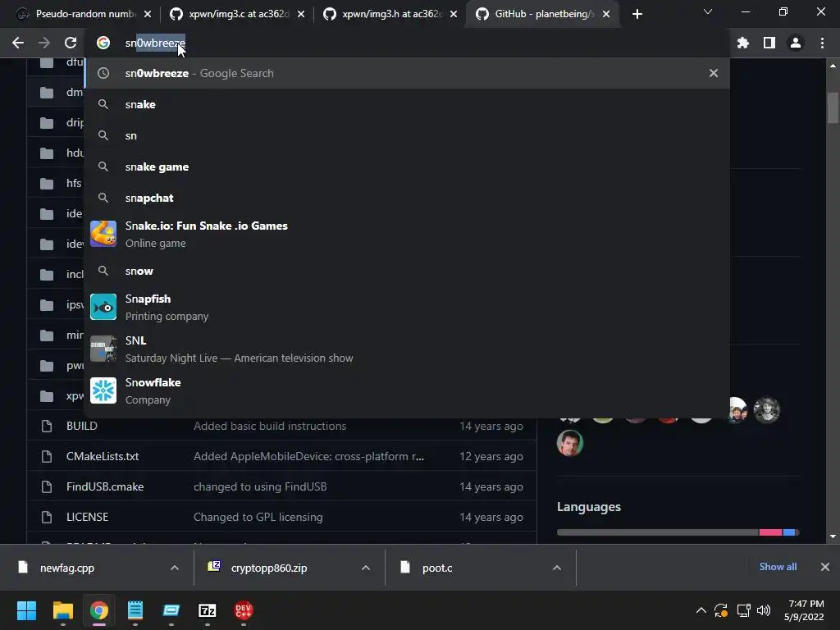Select the GitHub - planetbeing tab
This screenshot has height=630, width=840.
click(x=541, y=14)
